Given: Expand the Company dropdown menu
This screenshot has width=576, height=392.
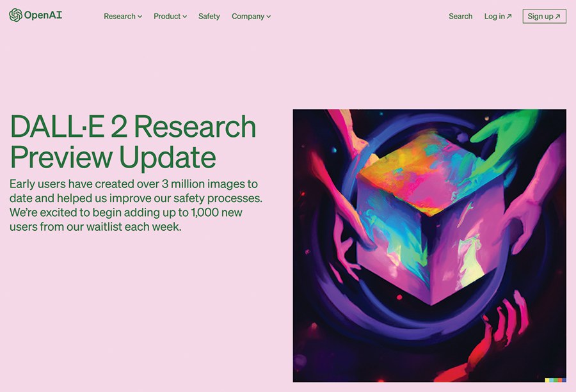Looking at the screenshot, I should click(251, 16).
